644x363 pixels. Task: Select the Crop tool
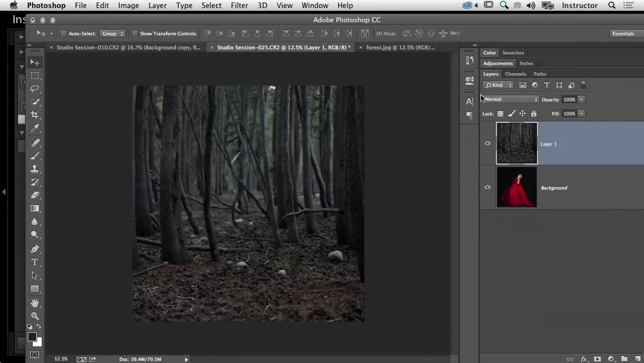pyautogui.click(x=35, y=115)
